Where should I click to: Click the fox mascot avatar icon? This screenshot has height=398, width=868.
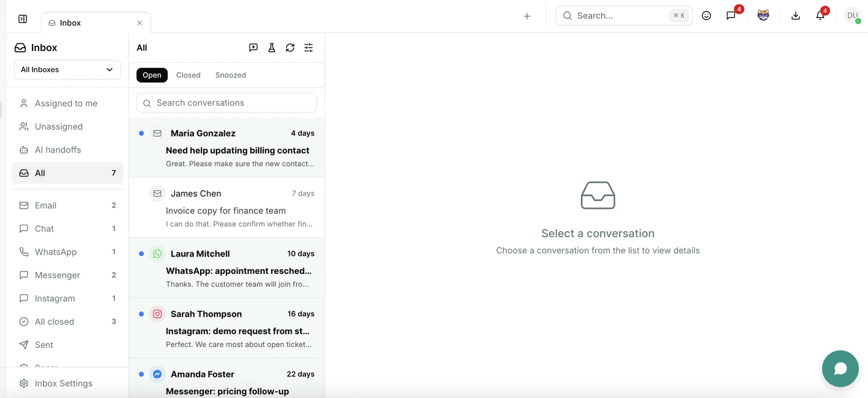(x=763, y=16)
